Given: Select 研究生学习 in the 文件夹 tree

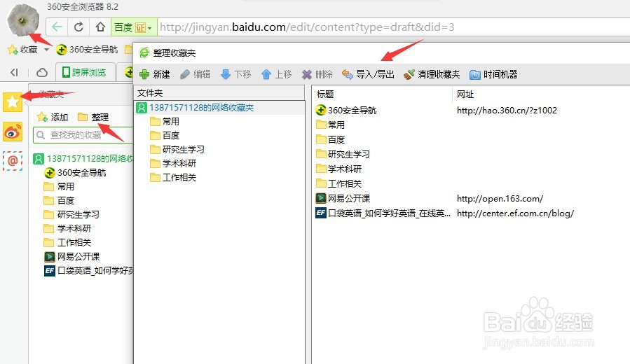Looking at the screenshot, I should point(177,150).
